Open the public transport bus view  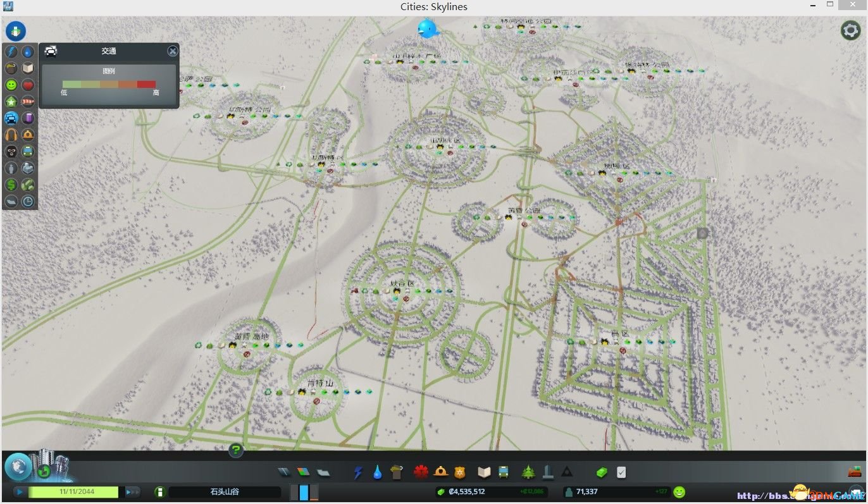coord(28,151)
